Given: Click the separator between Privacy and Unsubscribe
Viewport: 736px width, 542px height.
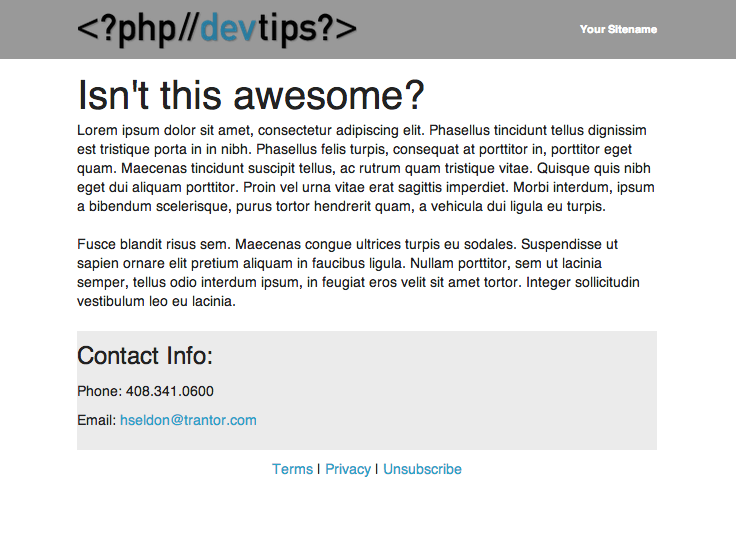Looking at the screenshot, I should coord(376,469).
